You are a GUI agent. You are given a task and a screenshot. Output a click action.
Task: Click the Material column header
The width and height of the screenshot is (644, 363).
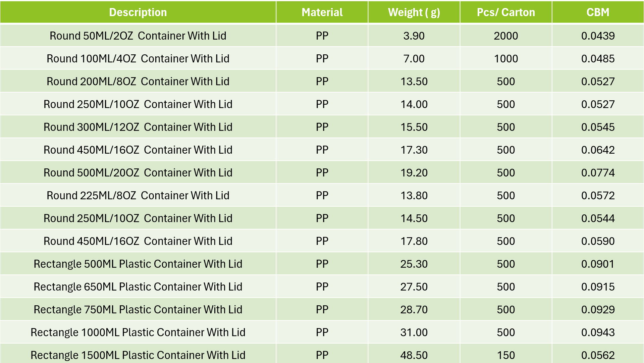(x=322, y=12)
